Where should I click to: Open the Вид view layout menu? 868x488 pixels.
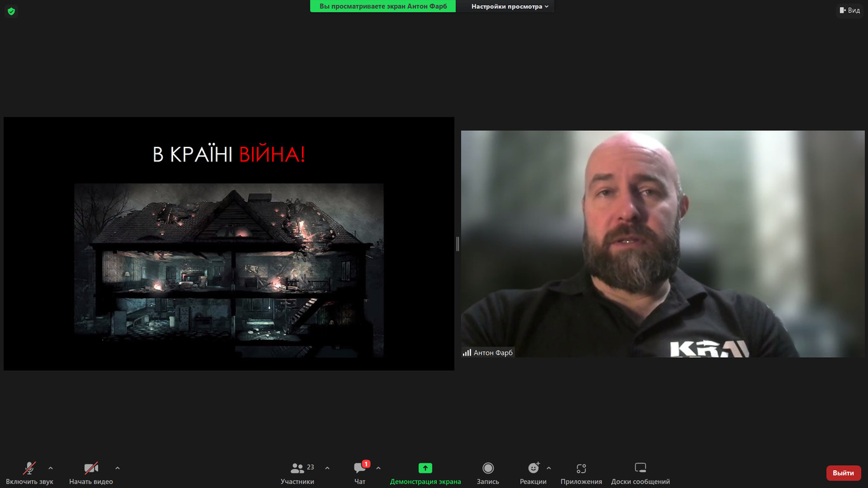pyautogui.click(x=850, y=10)
